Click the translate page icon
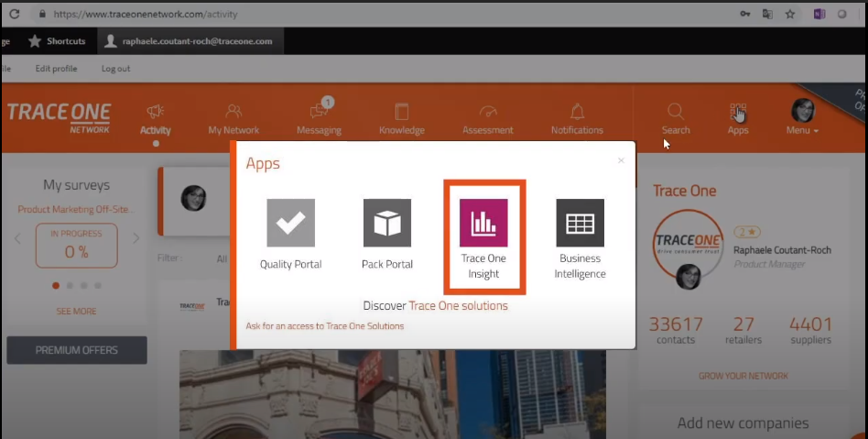 pyautogui.click(x=767, y=15)
